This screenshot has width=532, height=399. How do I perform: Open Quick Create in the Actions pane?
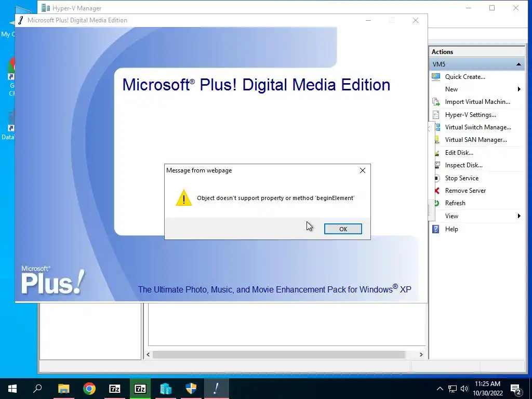click(x=465, y=77)
